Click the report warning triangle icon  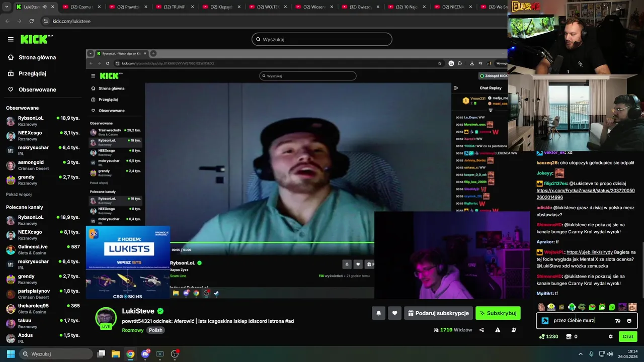[498, 330]
